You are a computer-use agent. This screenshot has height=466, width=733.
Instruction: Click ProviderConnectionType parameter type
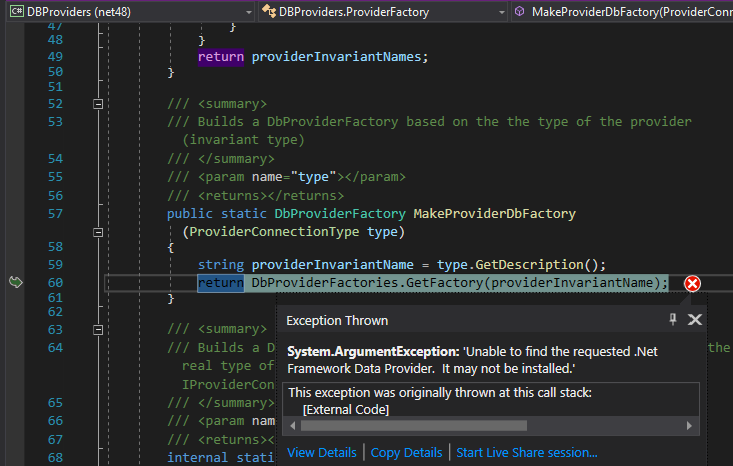tap(274, 232)
